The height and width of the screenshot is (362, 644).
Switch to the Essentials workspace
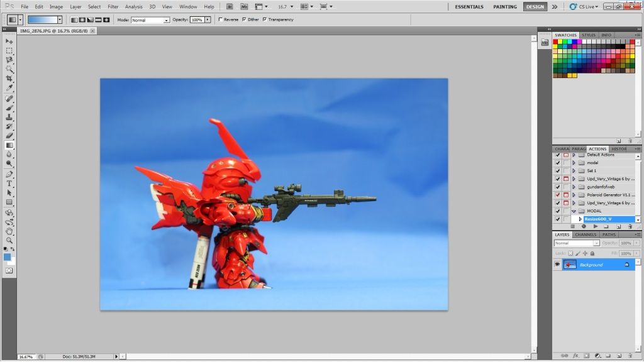click(x=469, y=6)
